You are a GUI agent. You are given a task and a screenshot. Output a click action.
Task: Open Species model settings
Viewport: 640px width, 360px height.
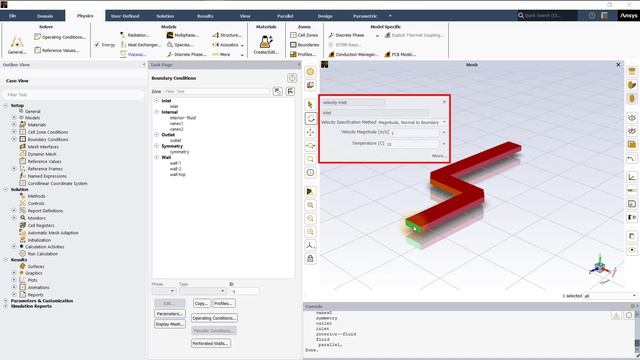pyautogui.click(x=180, y=44)
